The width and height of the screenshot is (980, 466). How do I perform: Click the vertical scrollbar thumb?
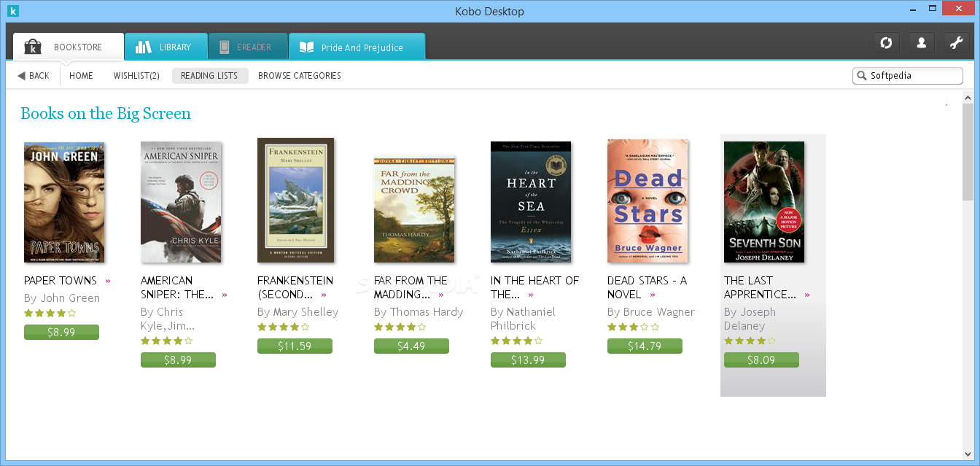968,152
